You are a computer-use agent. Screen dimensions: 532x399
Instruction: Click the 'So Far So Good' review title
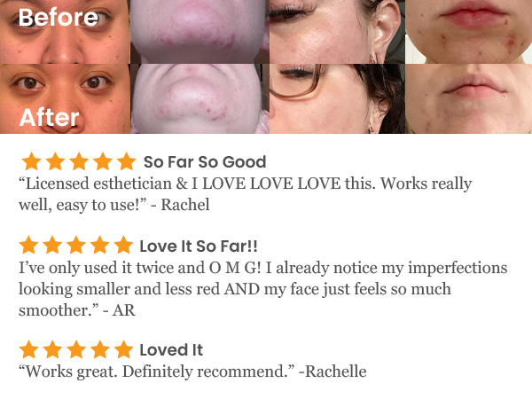click(205, 162)
